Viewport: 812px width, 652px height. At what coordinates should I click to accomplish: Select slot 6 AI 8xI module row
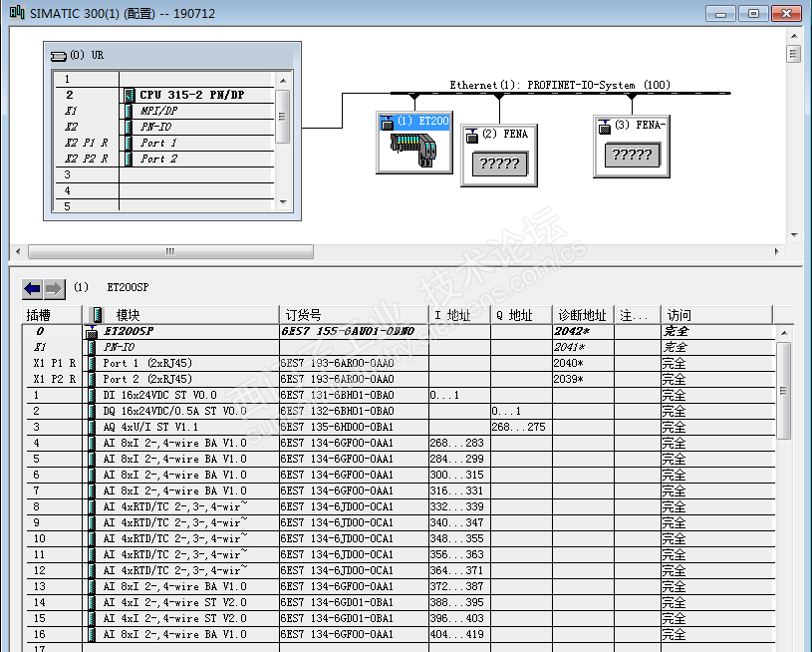[x=399, y=476]
